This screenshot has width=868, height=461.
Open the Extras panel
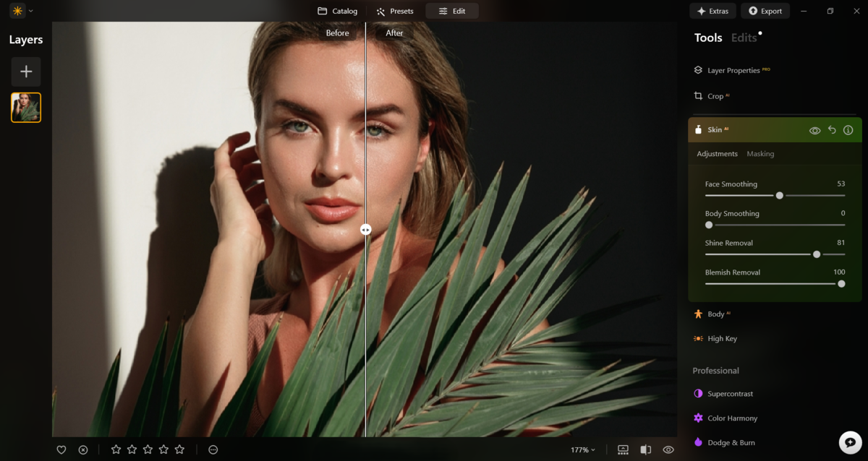[x=712, y=11]
